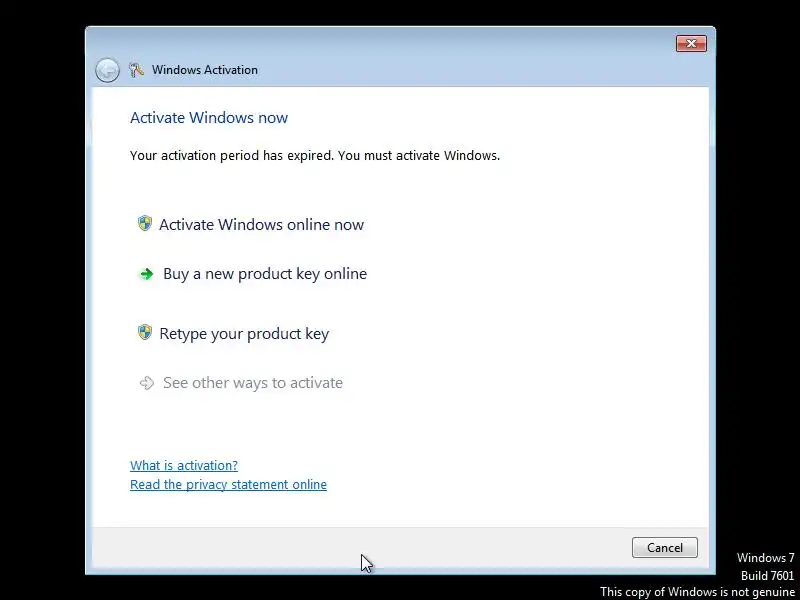Click the gray arrow beside See other ways to activate
This screenshot has height=600, width=800.
[x=147, y=383]
